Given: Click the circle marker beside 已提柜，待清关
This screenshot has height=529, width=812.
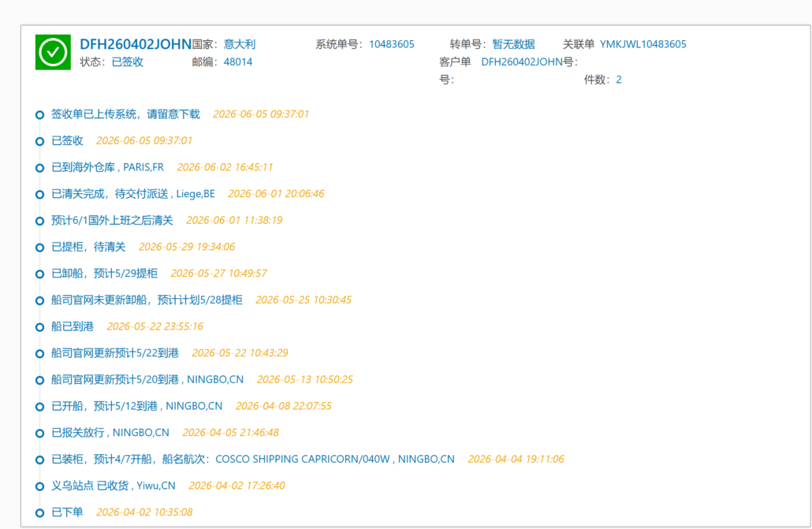Looking at the screenshot, I should [40, 248].
